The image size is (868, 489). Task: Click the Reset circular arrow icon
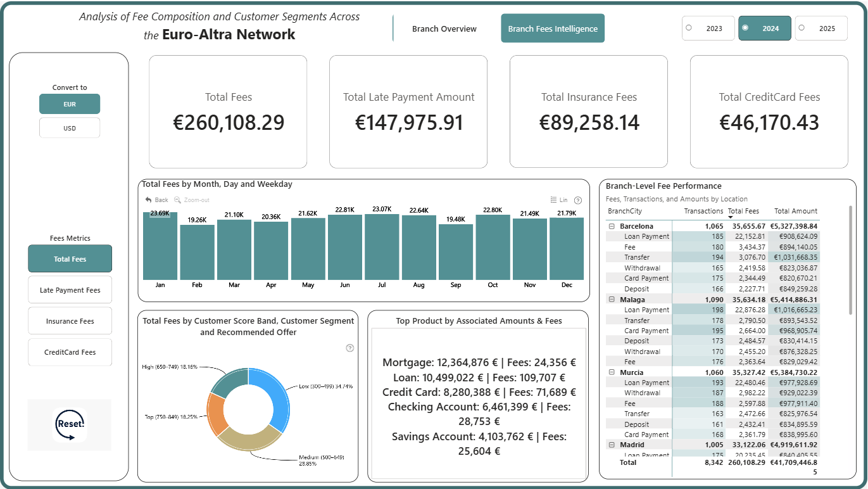click(70, 424)
